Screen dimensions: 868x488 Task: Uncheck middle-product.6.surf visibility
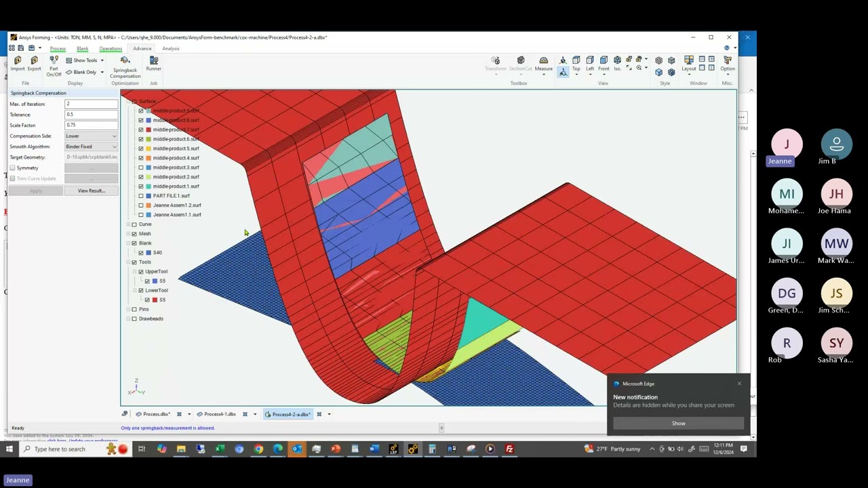pos(141,139)
